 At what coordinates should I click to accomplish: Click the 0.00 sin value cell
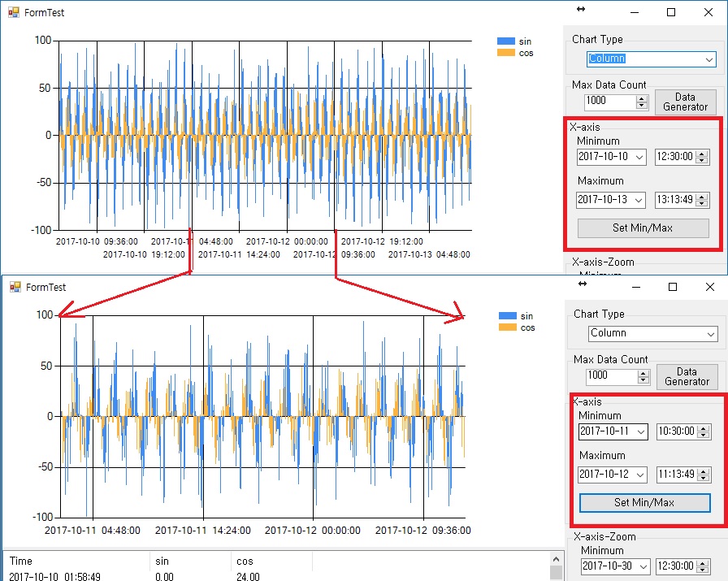[164, 577]
